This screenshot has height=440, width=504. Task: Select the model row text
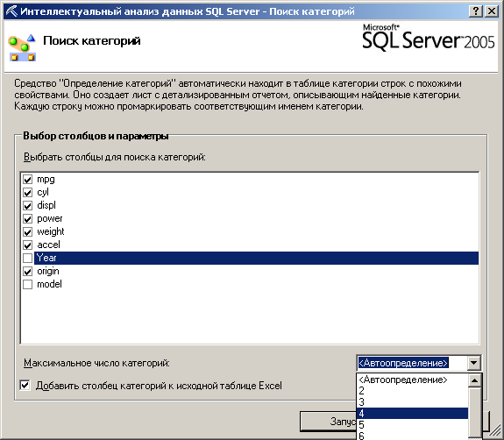pyautogui.click(x=49, y=284)
